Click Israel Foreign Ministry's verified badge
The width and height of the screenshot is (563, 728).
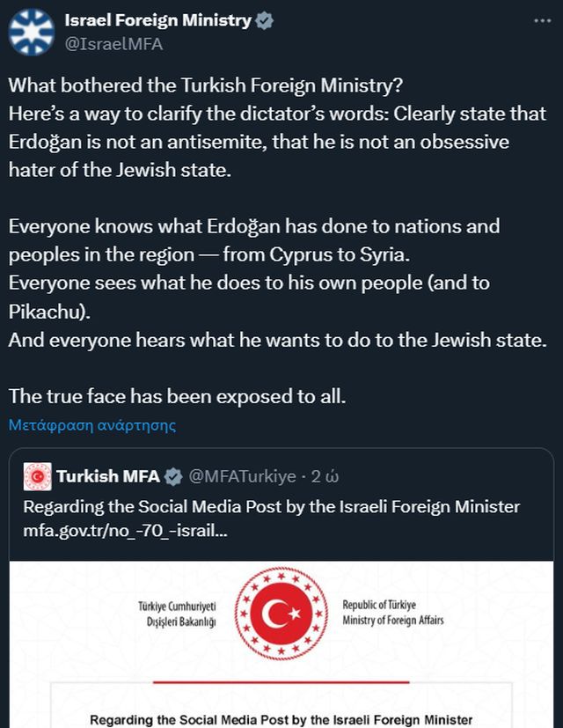(264, 21)
